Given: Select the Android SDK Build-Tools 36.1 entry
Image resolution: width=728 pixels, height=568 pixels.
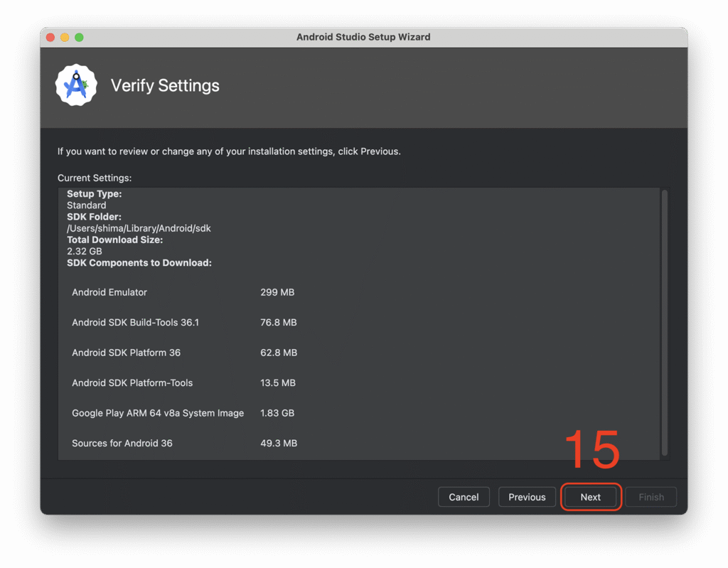Looking at the screenshot, I should point(135,322).
